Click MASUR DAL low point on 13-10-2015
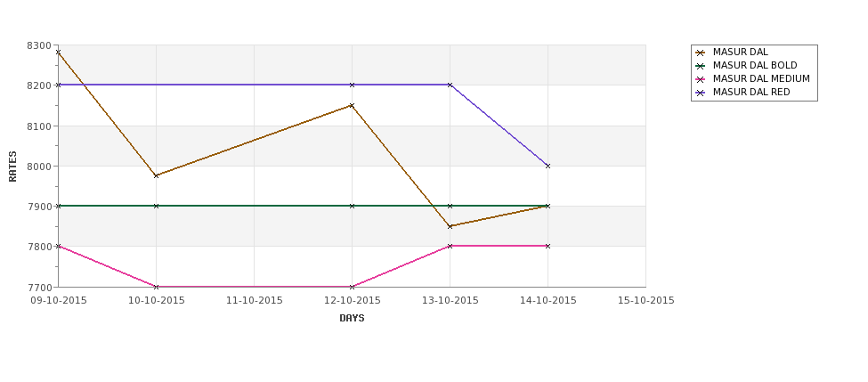 450,226
